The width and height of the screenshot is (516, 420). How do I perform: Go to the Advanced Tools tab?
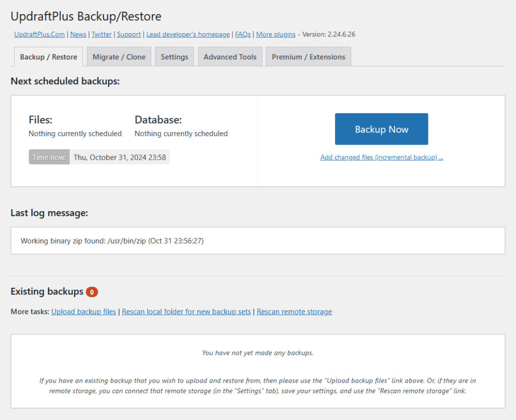[230, 56]
